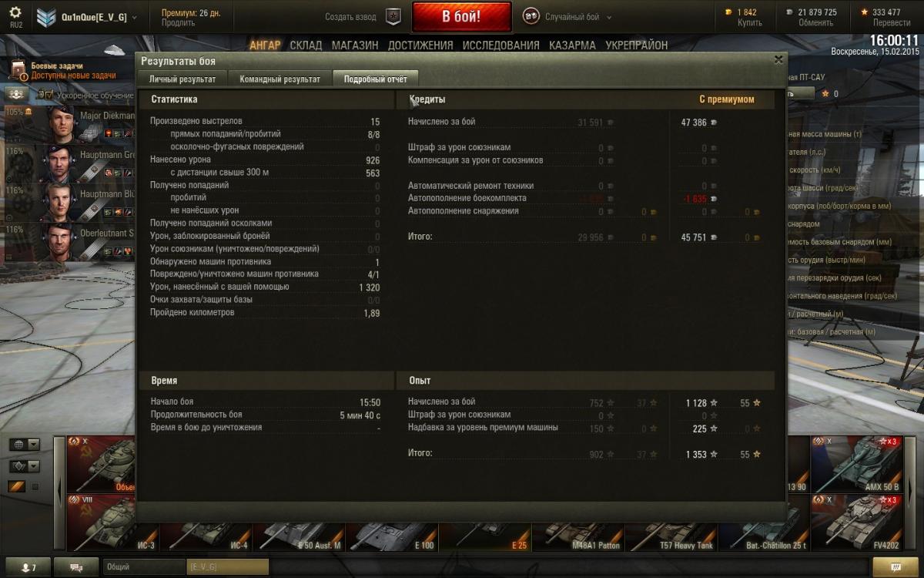Toggle the favorites filter checkbox

35,487
